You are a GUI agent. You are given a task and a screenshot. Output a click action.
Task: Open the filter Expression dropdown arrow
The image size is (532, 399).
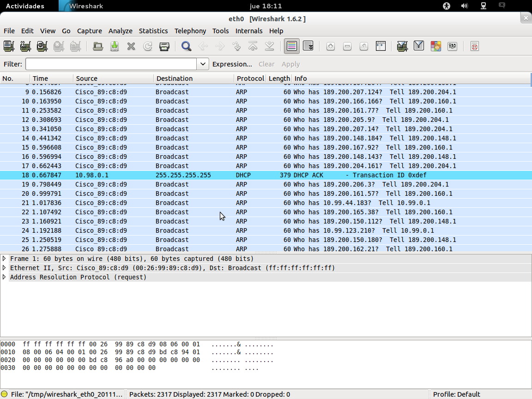(x=202, y=64)
